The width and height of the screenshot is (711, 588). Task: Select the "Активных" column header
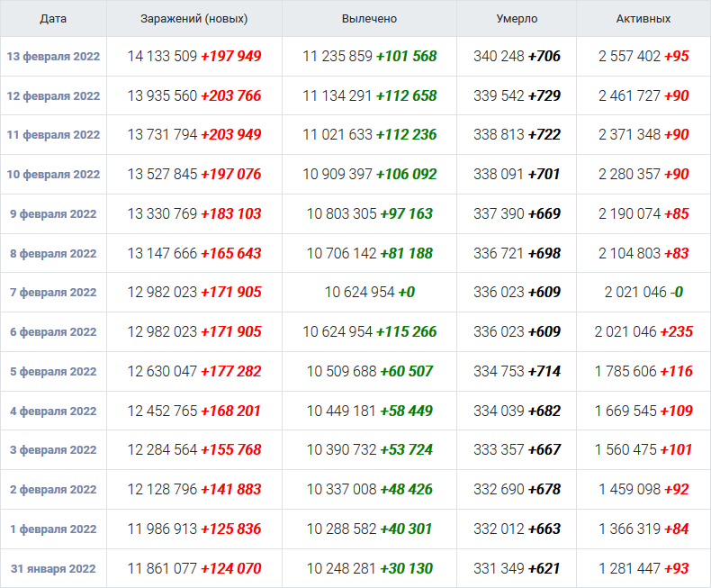coord(643,18)
